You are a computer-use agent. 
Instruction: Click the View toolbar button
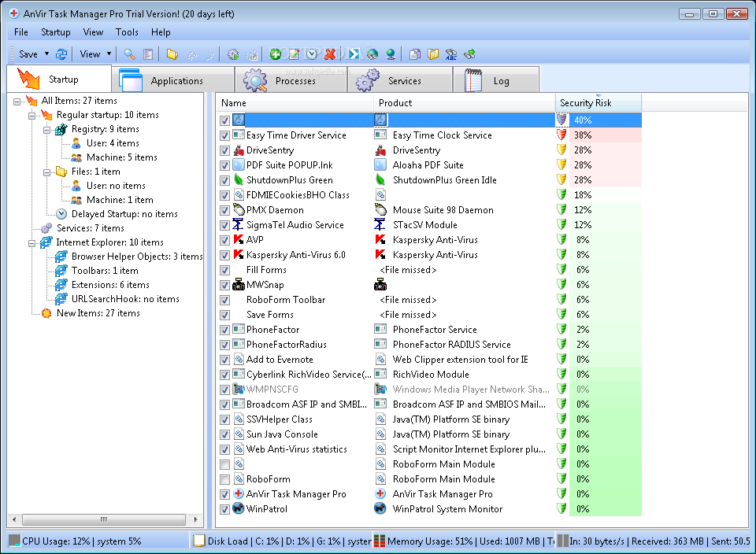[90, 54]
